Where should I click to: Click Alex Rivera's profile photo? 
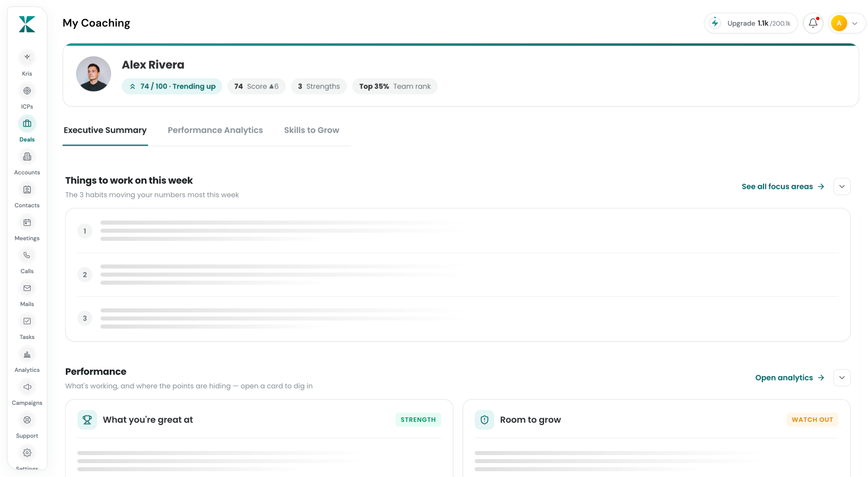pos(94,74)
